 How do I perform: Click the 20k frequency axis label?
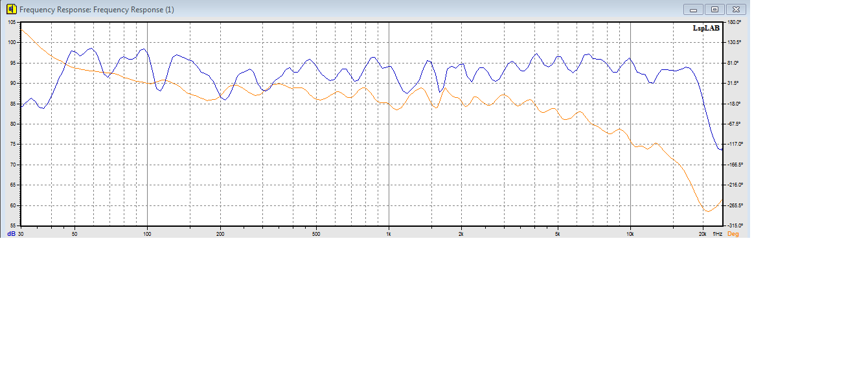pyautogui.click(x=702, y=233)
